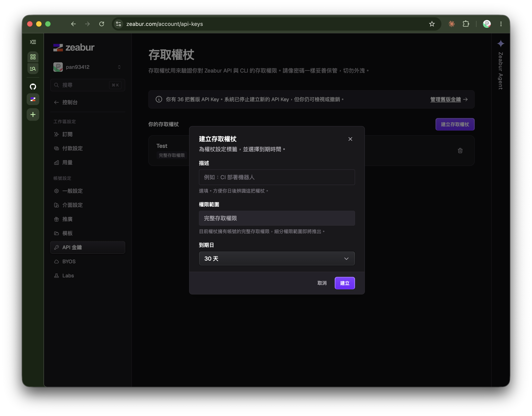
Task: Focus the 描述 input field
Action: tap(277, 177)
